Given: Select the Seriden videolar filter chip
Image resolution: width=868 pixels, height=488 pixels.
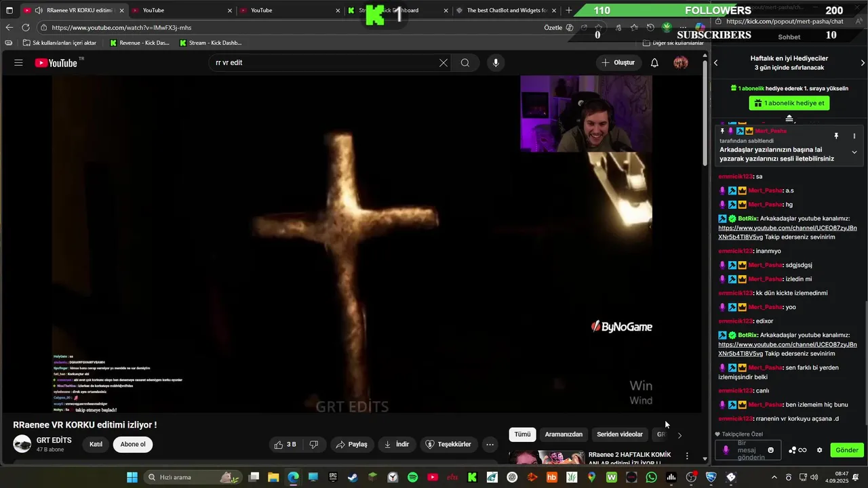Looking at the screenshot, I should (x=620, y=434).
